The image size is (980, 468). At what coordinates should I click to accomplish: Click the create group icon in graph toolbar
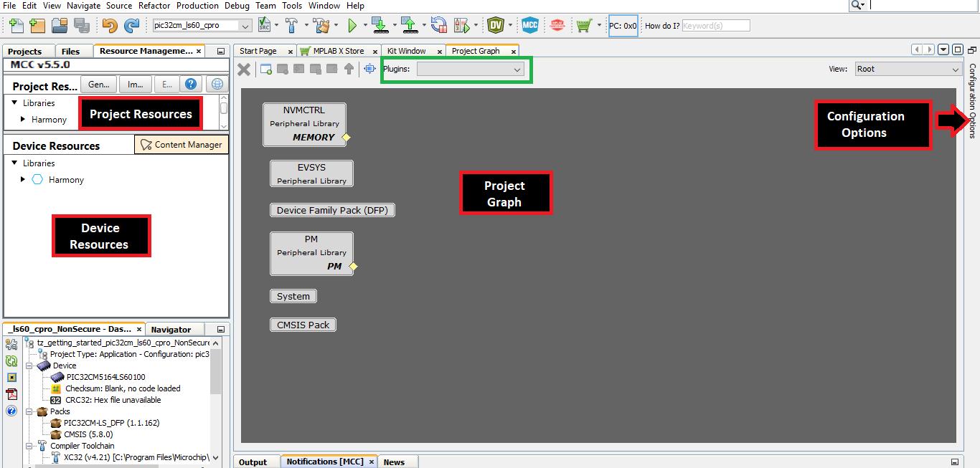pyautogui.click(x=266, y=69)
